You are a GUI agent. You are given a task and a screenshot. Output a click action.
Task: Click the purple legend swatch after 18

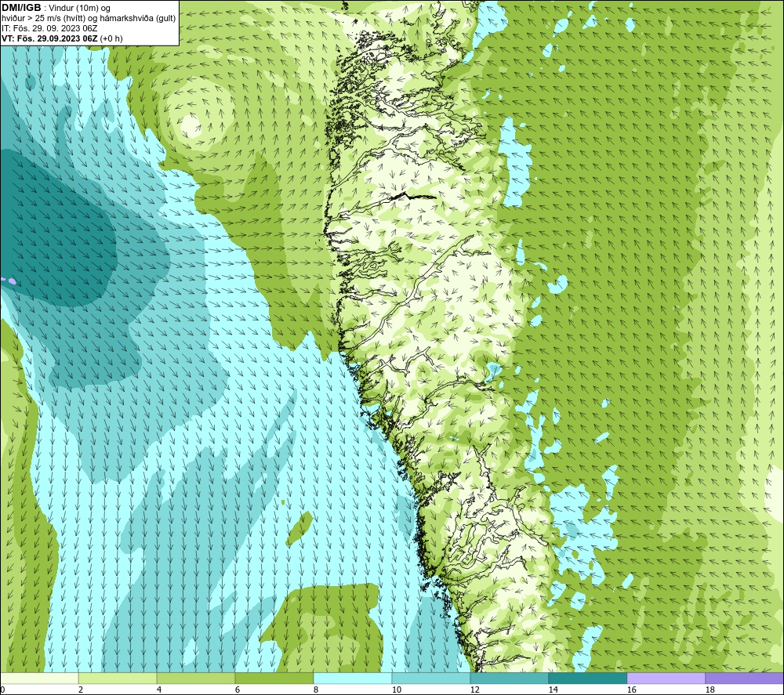(x=745, y=678)
